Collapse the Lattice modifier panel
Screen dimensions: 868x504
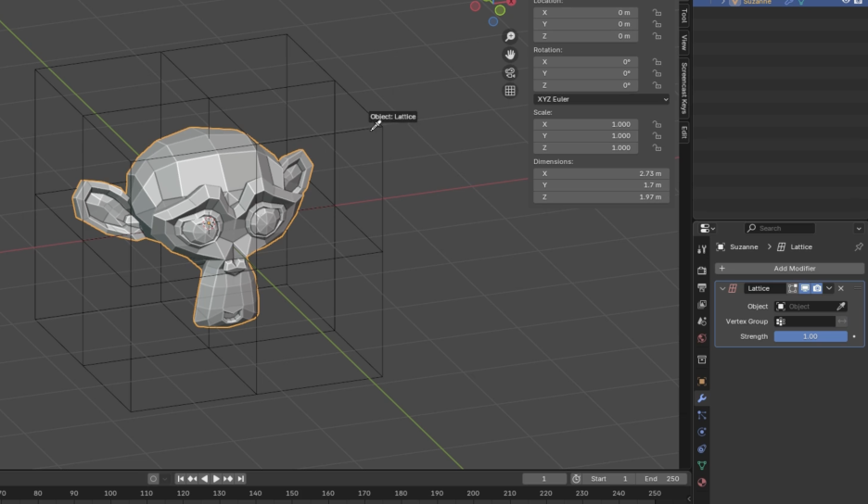point(722,288)
